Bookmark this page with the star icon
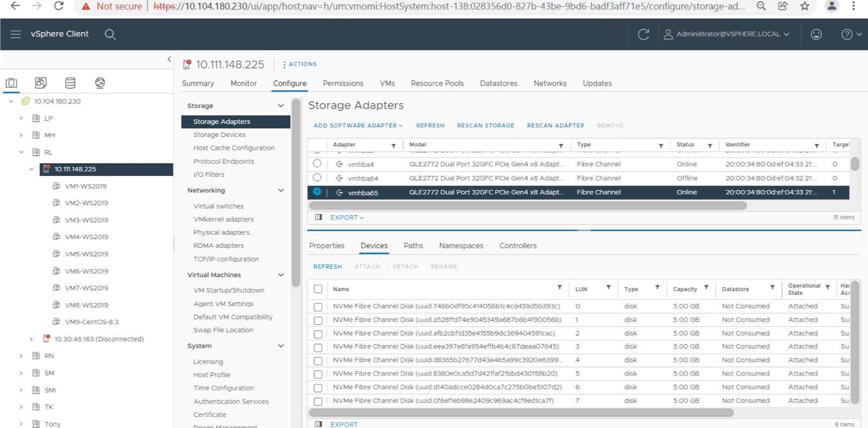This screenshot has width=868, height=428. click(x=804, y=6)
